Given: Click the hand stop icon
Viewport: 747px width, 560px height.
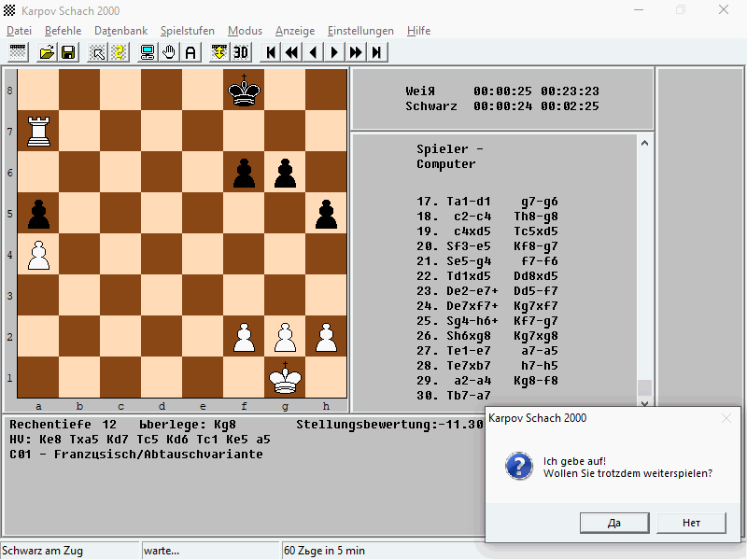Looking at the screenshot, I should (169, 52).
